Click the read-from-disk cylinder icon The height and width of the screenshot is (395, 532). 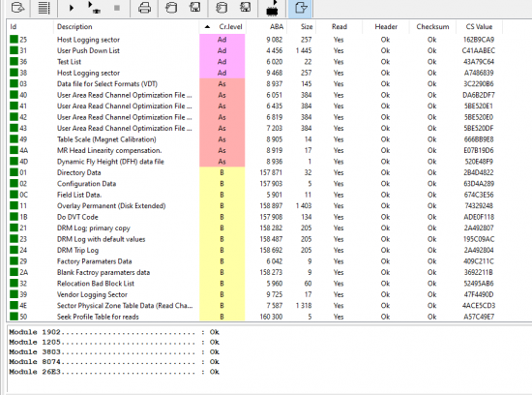[x=171, y=8]
